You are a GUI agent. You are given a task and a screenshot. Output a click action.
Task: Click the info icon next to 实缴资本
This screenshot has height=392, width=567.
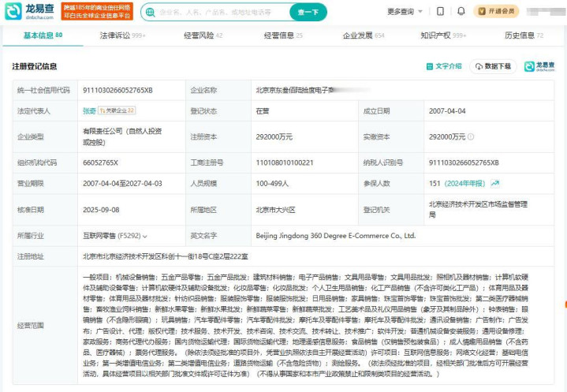tap(471, 137)
